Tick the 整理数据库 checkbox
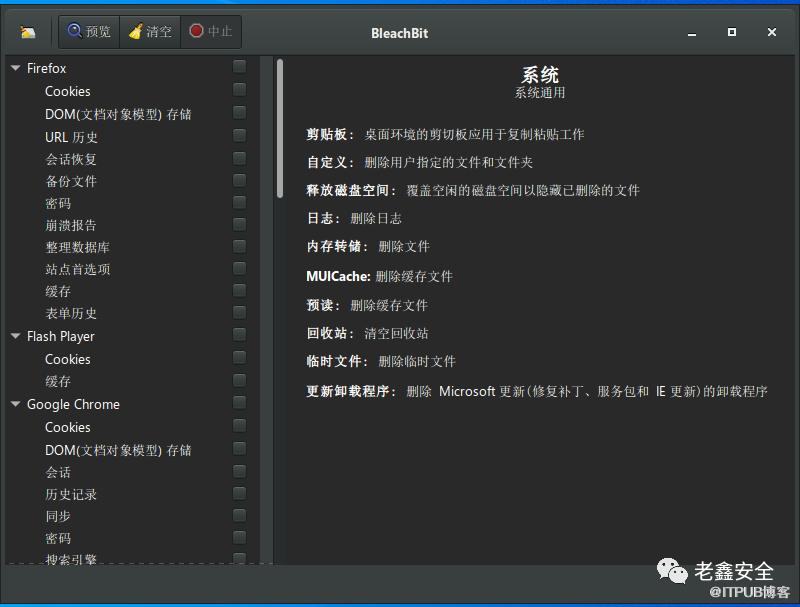The height and width of the screenshot is (607, 800). pyautogui.click(x=239, y=246)
